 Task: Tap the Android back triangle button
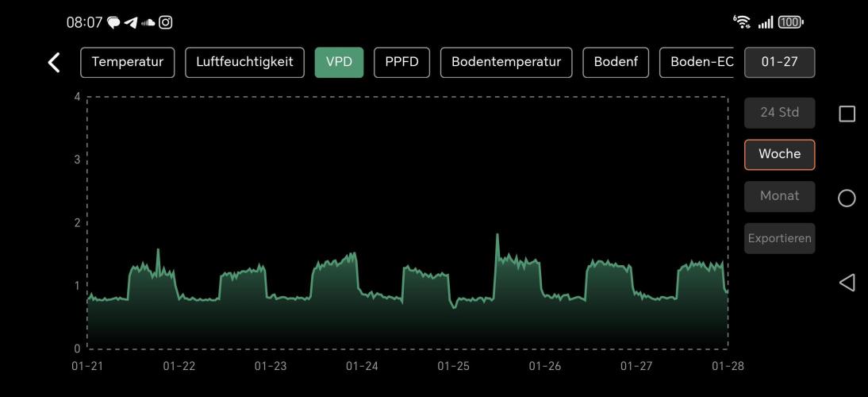point(847,283)
